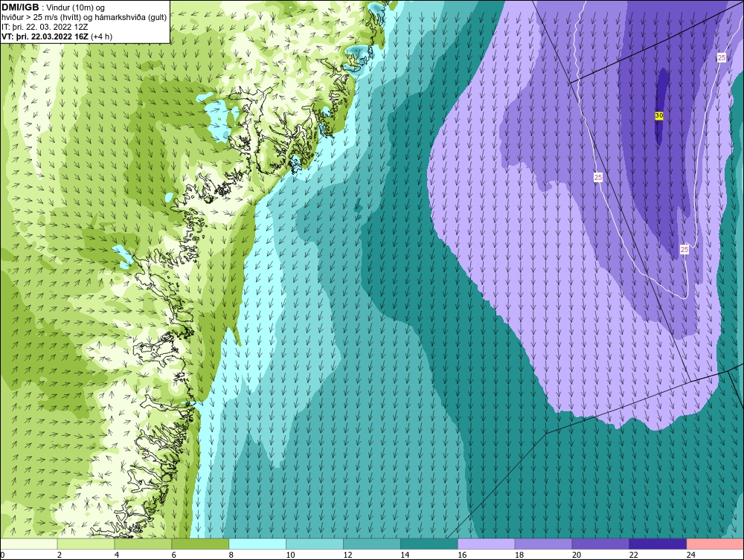Pick the 10–12 m/s light teal swatch
This screenshot has height=560, width=744.
[x=315, y=544]
